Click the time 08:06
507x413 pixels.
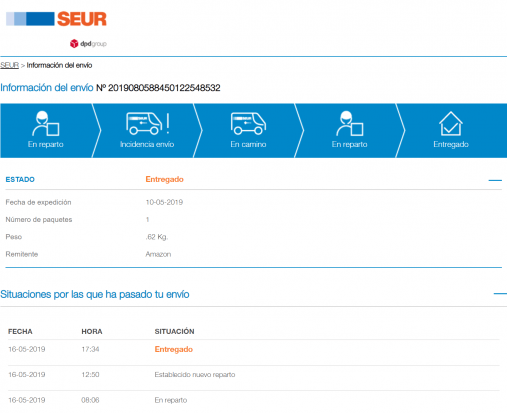click(x=90, y=400)
